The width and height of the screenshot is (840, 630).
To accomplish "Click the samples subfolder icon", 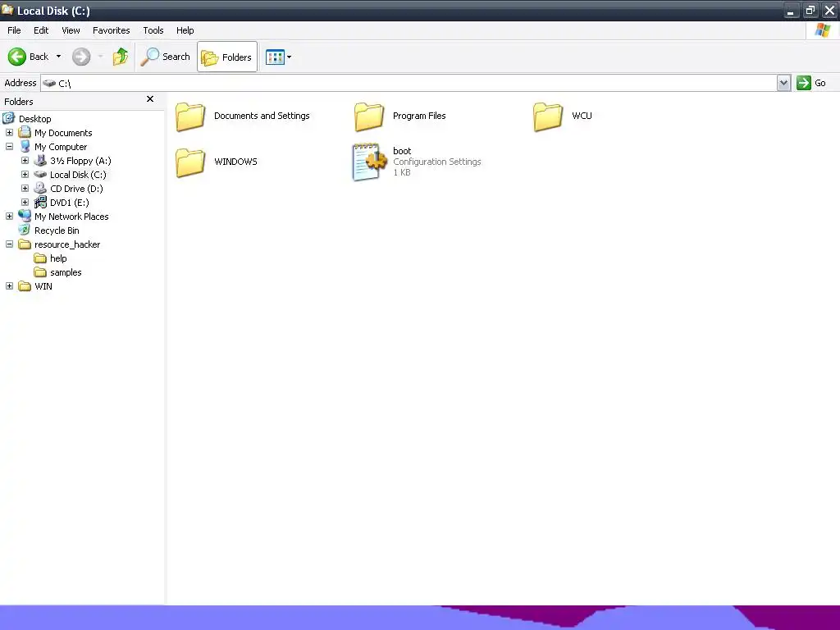I will [x=40, y=272].
